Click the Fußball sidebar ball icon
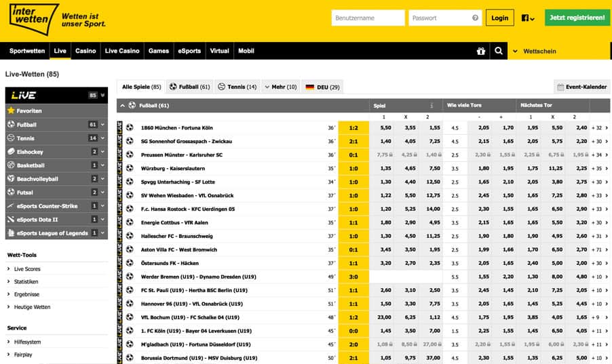612x364 pixels. click(11, 125)
